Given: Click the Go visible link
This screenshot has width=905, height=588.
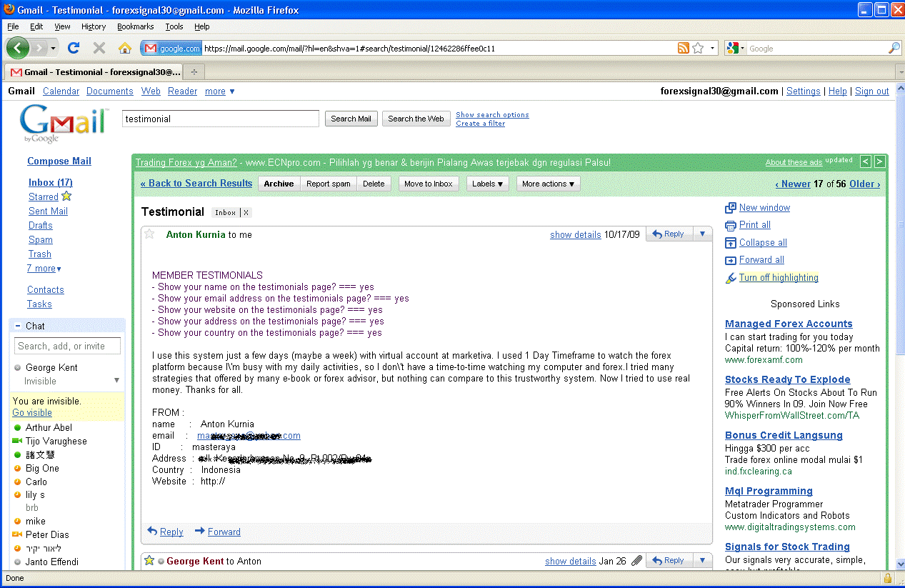Looking at the screenshot, I should coord(32,412).
